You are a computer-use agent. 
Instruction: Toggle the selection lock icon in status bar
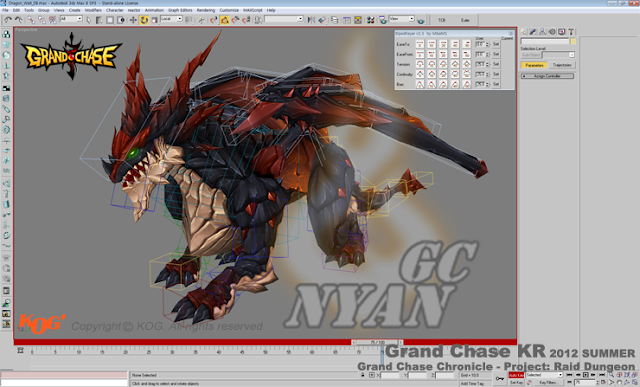point(362,375)
